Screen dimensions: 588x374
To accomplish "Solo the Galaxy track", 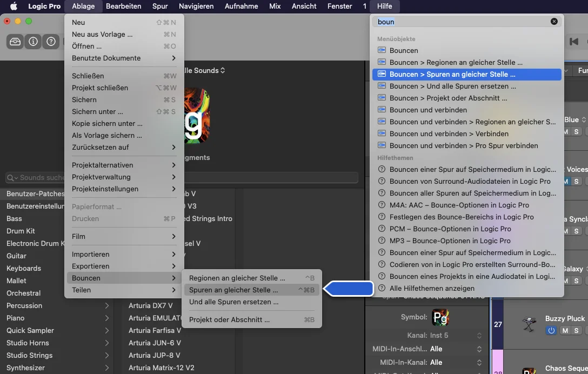I will click(x=576, y=281).
